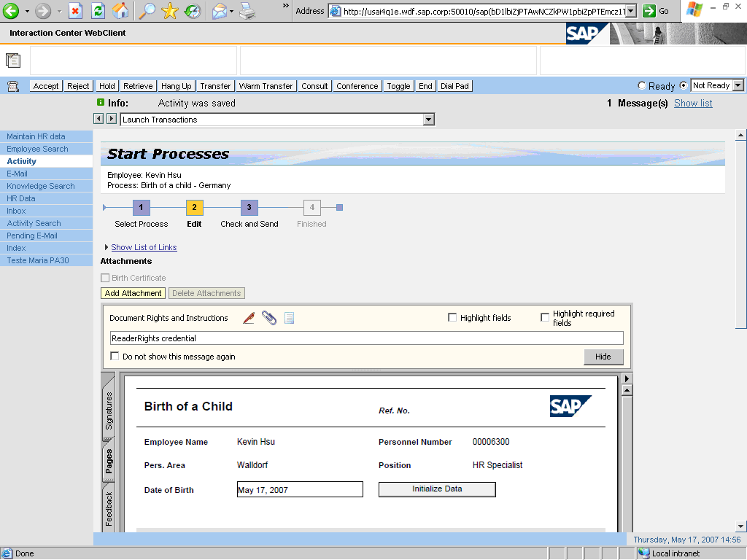The height and width of the screenshot is (560, 747).
Task: Open the Show list messages link
Action: click(693, 104)
